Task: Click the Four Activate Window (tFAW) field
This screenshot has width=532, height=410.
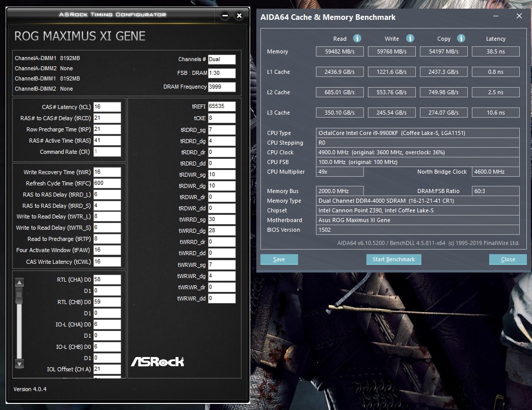Action: [x=107, y=250]
